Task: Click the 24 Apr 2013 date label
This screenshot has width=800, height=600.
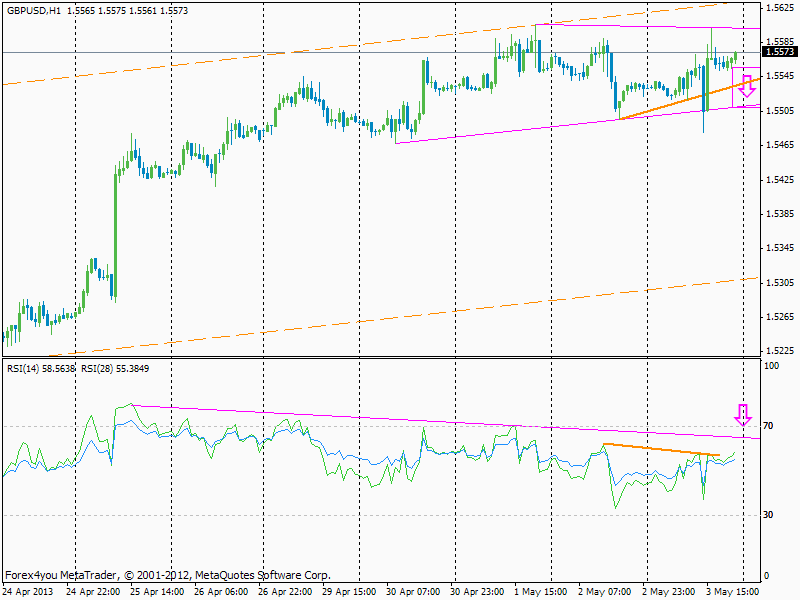Action: click(x=29, y=592)
